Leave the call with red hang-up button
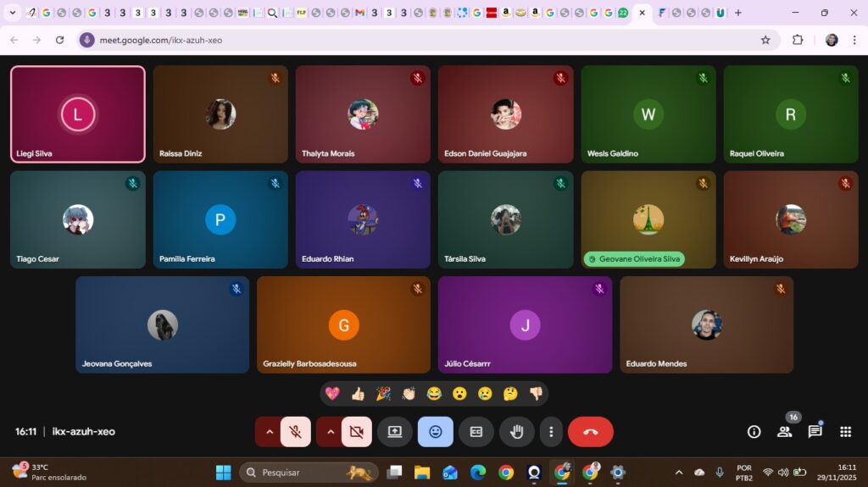868x487 pixels. click(x=590, y=432)
